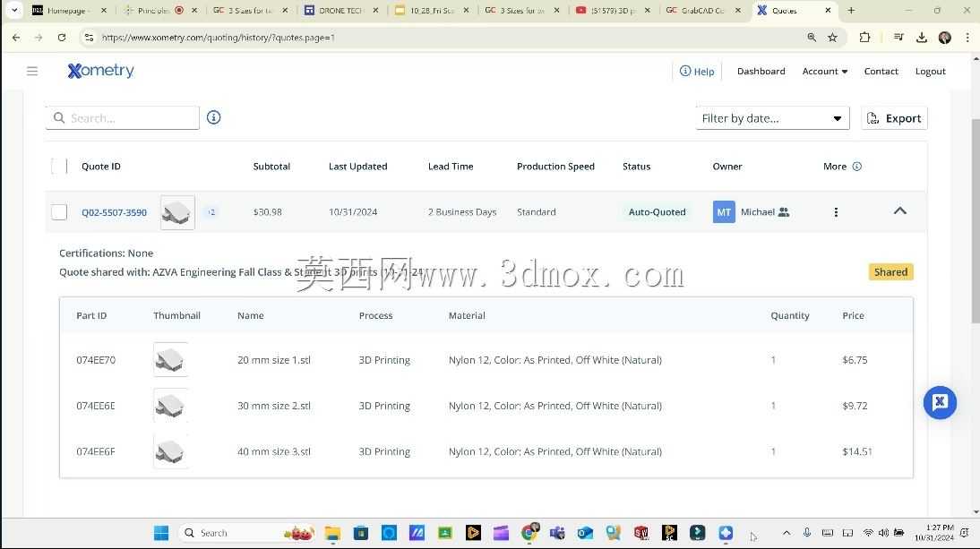Open browser downloads
The image size is (980, 549).
click(921, 38)
